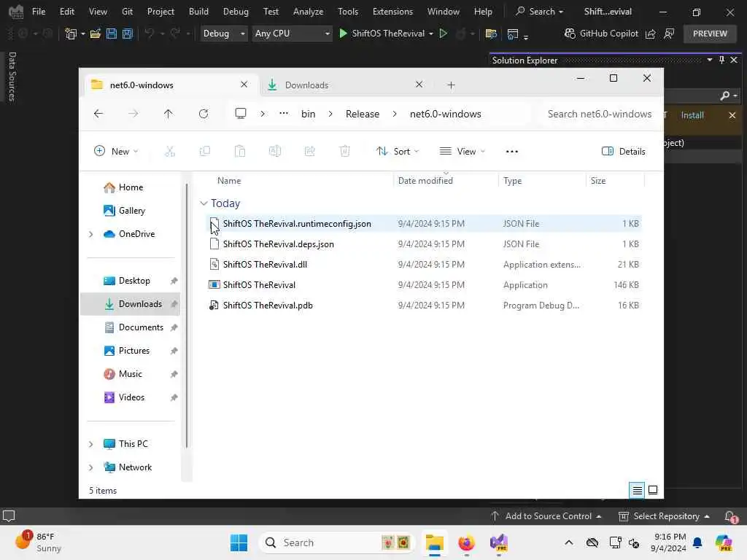Open the Debug configuration dropdown
This screenshot has width=747, height=560.
coord(224,34)
